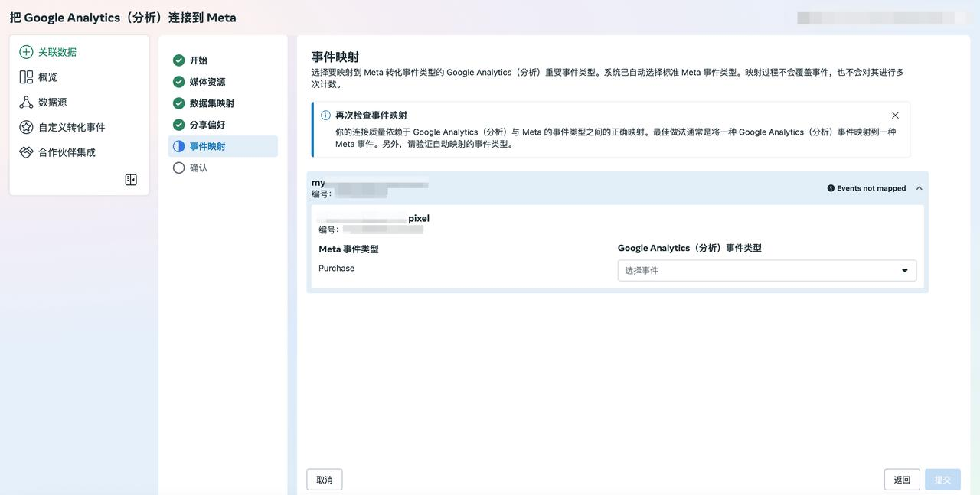Click the 取消 button
The height and width of the screenshot is (495, 980).
click(x=325, y=480)
